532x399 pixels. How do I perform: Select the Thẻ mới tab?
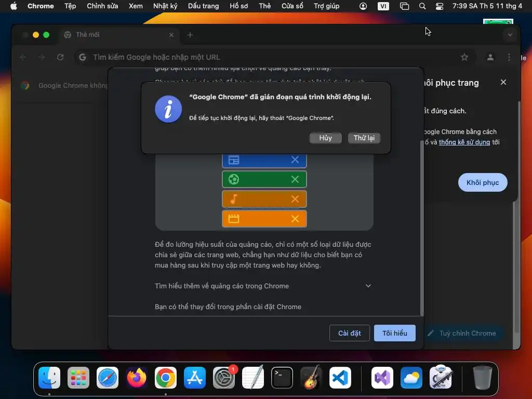[x=119, y=35]
